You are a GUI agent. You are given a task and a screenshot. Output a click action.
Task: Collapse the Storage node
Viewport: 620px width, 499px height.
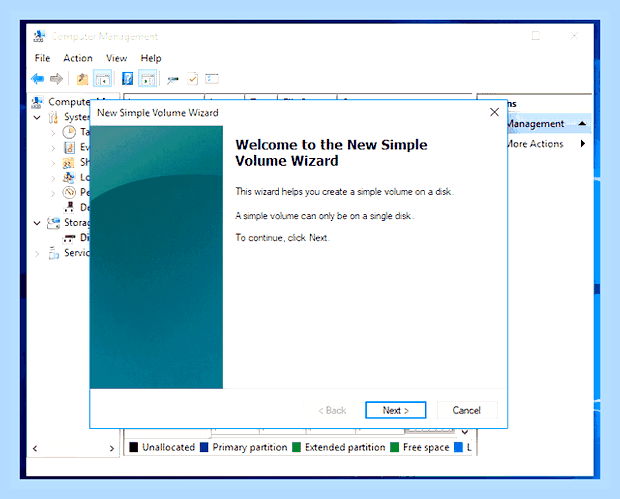pos(37,223)
